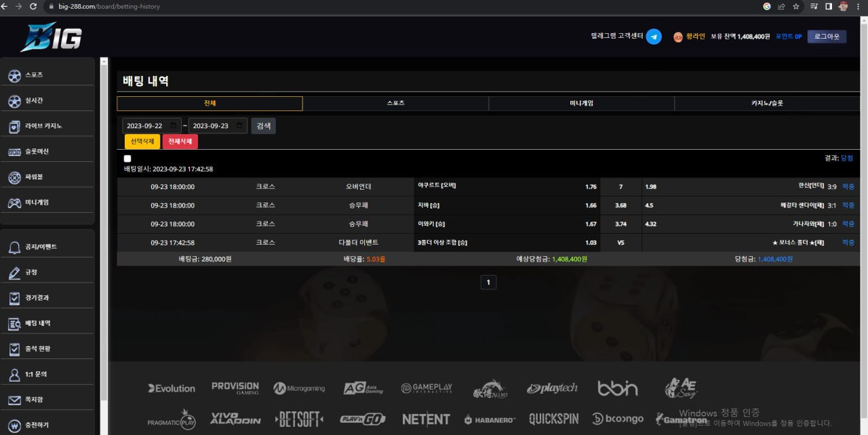
Task: Switch to the 미니게임 tab
Action: 581,104
